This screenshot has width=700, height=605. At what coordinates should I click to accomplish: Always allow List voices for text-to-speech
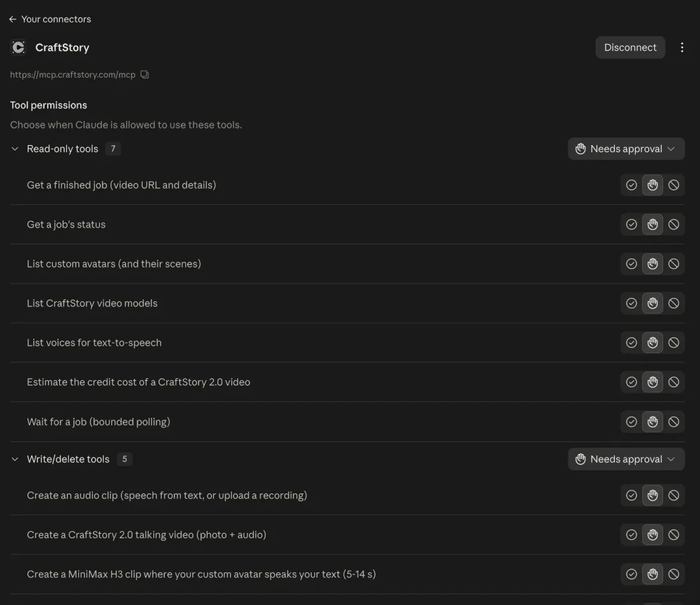pos(631,342)
